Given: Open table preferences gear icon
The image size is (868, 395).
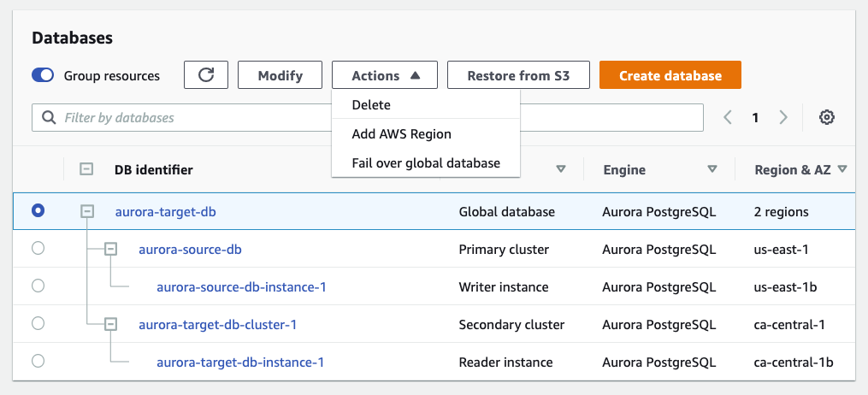Looking at the screenshot, I should (826, 118).
